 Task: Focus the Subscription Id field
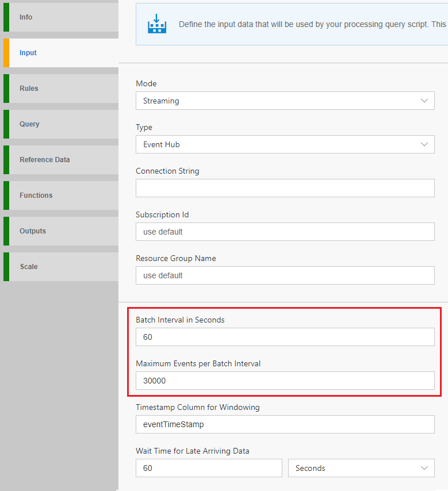[x=285, y=232]
